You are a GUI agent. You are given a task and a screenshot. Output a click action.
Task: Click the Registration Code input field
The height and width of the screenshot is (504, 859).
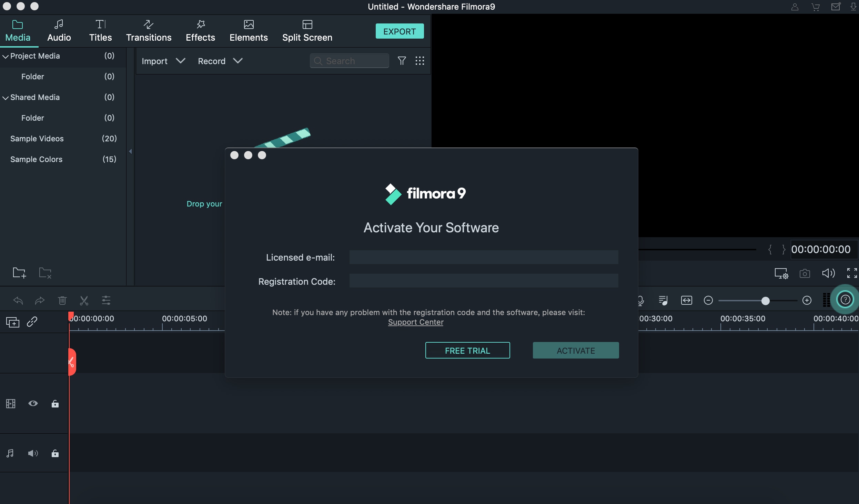(x=484, y=281)
